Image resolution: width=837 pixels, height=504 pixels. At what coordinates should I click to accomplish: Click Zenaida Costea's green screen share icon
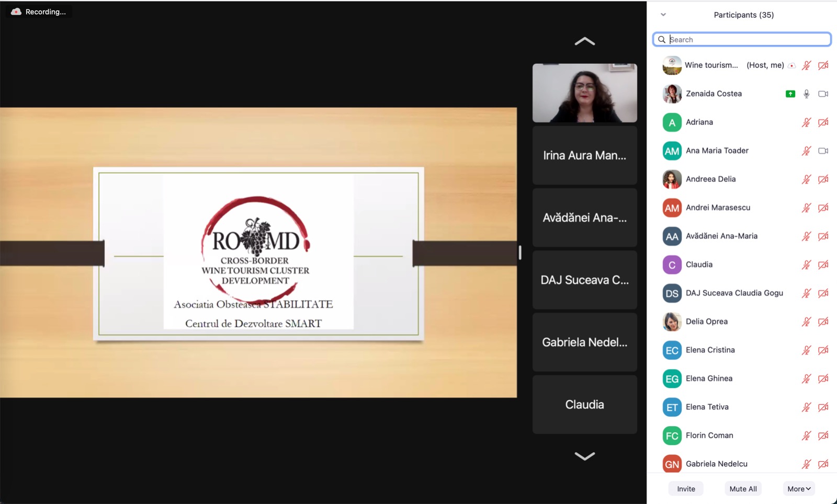(x=790, y=94)
